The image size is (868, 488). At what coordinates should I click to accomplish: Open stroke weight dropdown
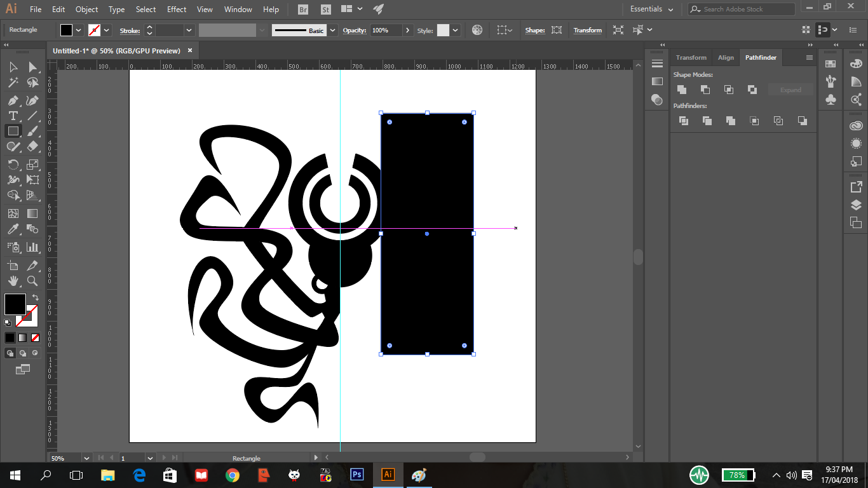coord(189,30)
